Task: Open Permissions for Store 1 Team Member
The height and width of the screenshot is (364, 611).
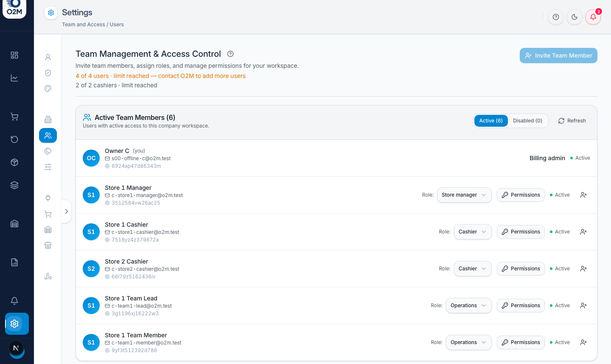Action: coord(521,342)
